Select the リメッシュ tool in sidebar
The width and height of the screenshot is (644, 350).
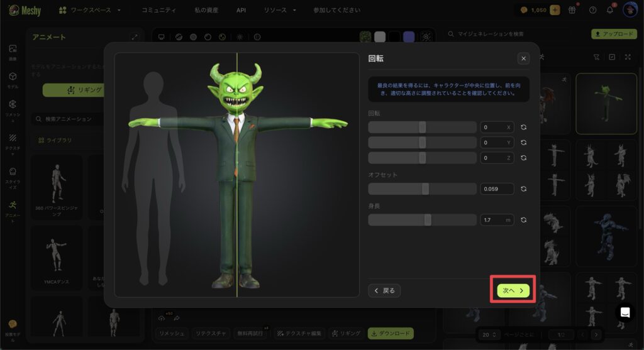(x=13, y=110)
